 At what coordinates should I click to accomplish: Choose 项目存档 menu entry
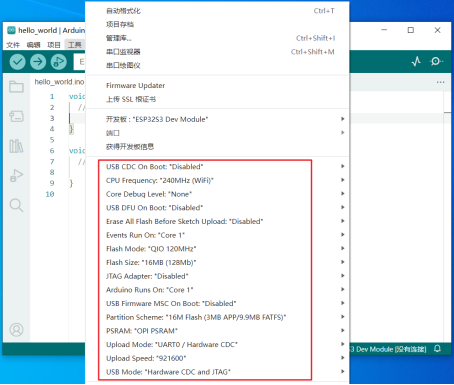(x=217, y=24)
